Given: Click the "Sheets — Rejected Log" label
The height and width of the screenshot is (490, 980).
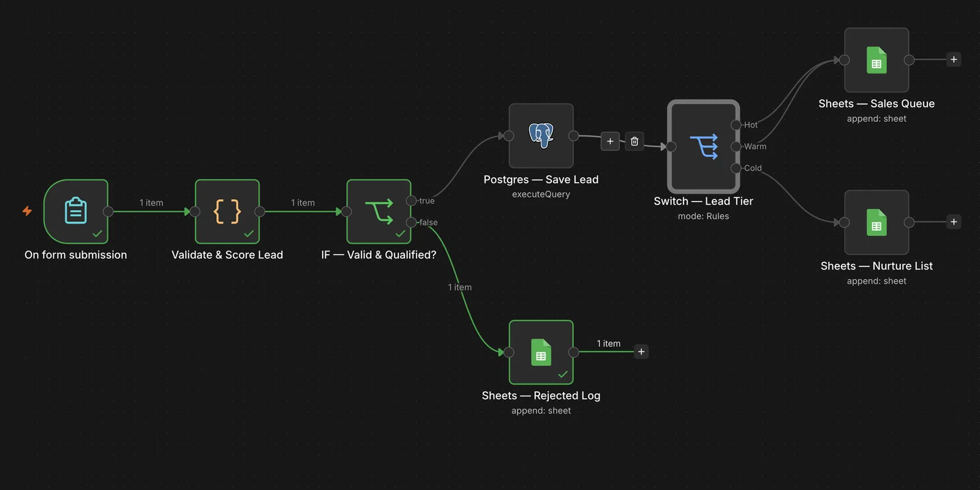Looking at the screenshot, I should pyautogui.click(x=541, y=396).
